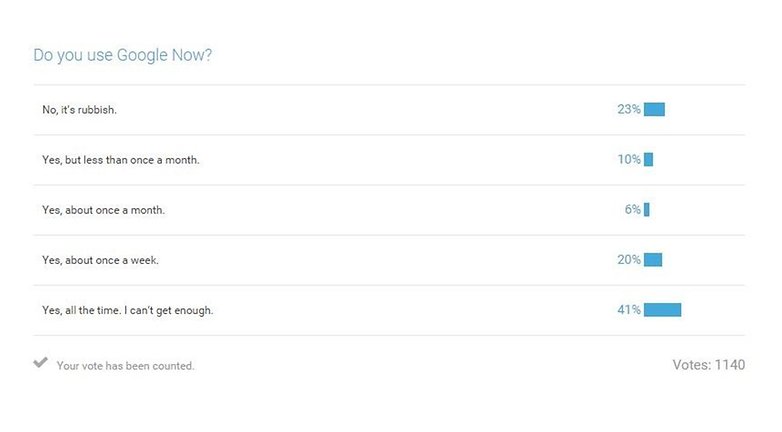Click the 'Your vote has been counted.' message
782x432 pixels.
click(x=125, y=366)
